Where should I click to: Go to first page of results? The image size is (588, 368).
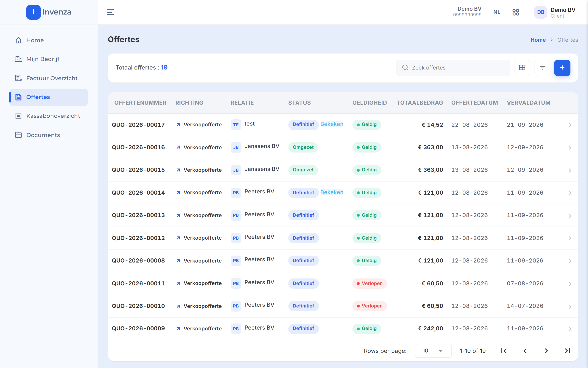(504, 351)
